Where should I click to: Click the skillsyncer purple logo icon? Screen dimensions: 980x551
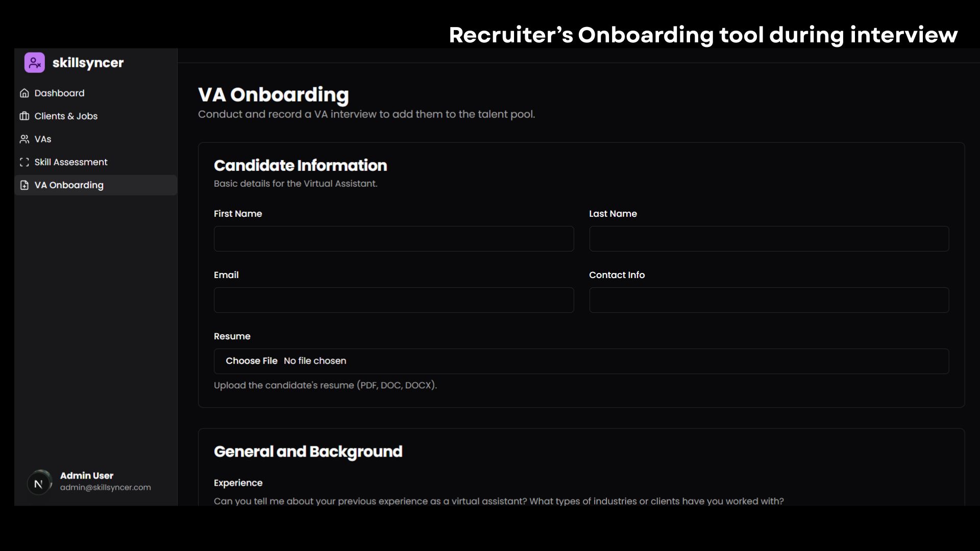click(34, 63)
